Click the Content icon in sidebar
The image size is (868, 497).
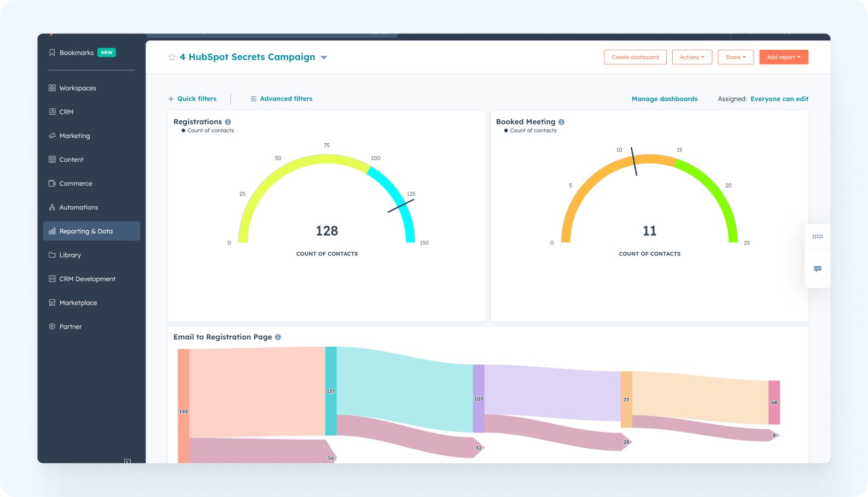(52, 160)
